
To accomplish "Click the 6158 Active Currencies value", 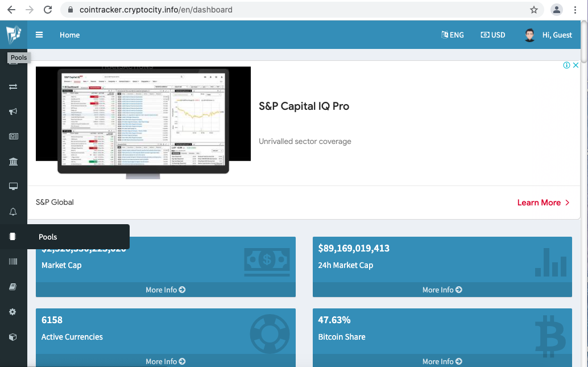I will [x=52, y=320].
